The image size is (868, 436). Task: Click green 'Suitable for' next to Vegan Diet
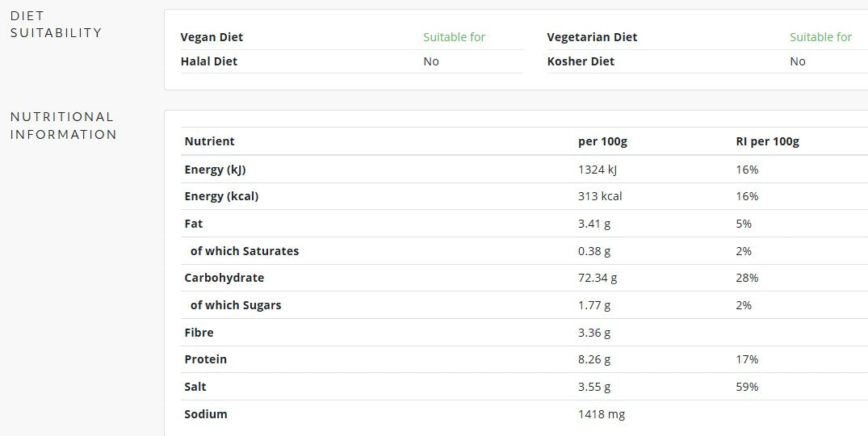[x=454, y=37]
